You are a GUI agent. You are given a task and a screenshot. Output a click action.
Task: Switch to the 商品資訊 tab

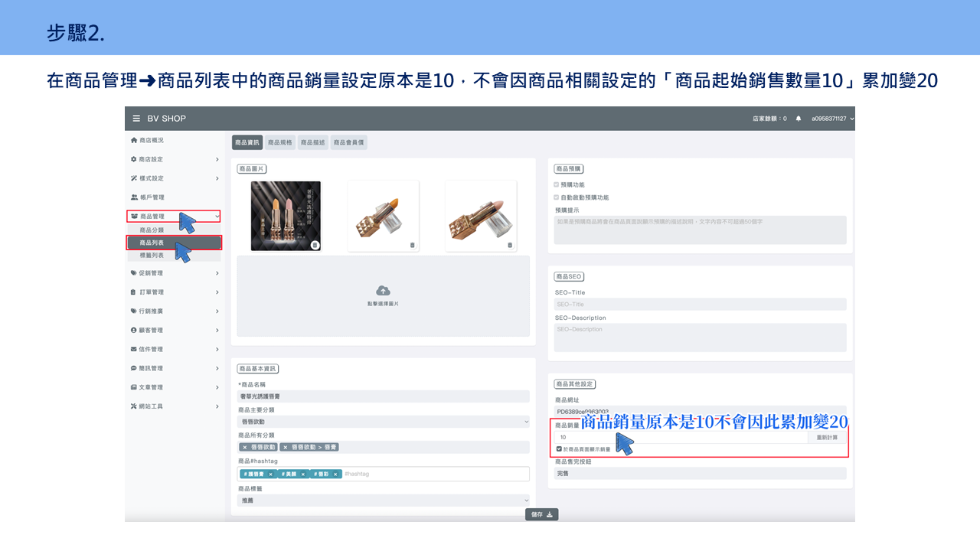[247, 142]
